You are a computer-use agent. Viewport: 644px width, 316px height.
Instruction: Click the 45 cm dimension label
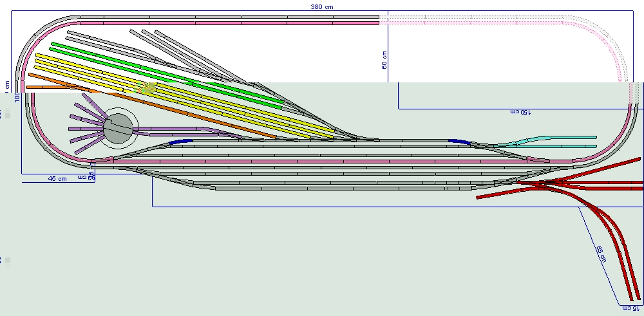pos(57,179)
